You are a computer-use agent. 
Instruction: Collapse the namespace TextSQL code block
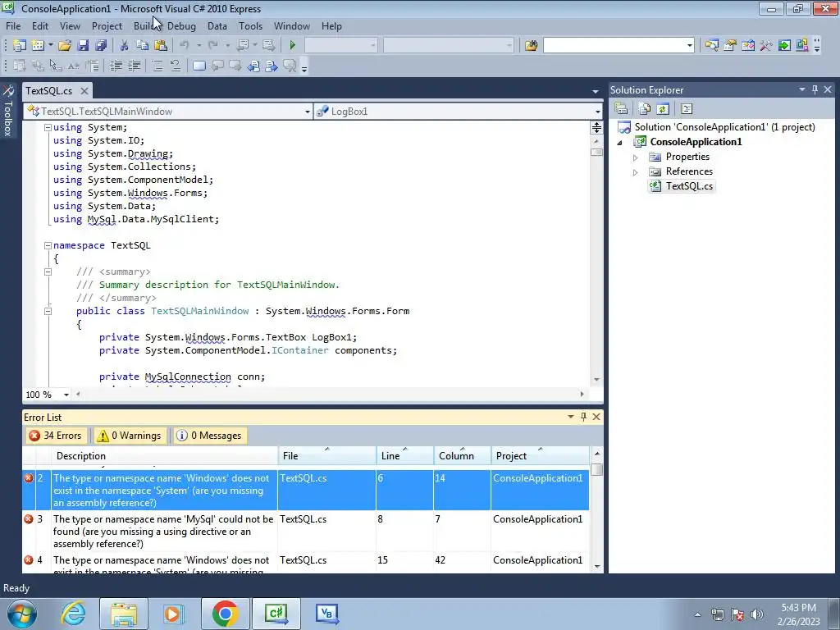coord(48,245)
